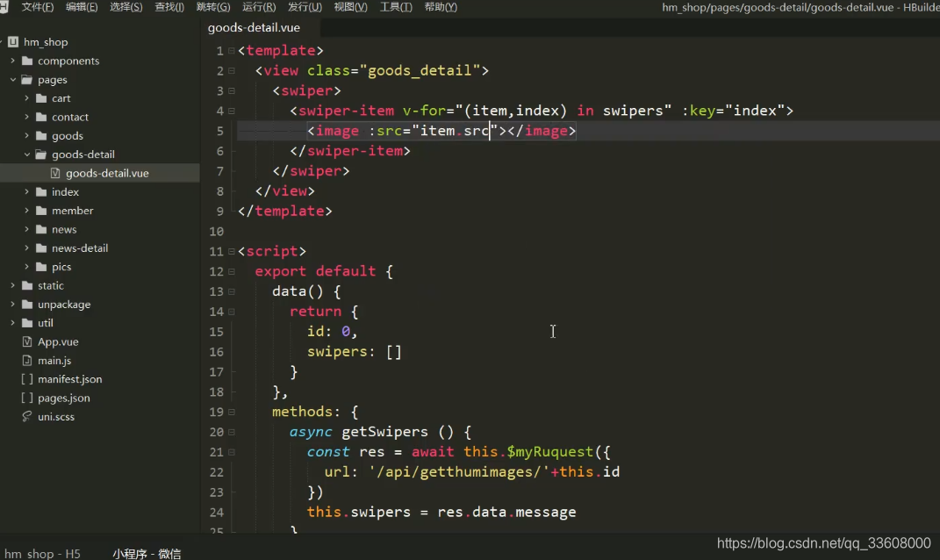Click the unpackage folder icon
This screenshot has height=560, width=940.
tap(27, 304)
